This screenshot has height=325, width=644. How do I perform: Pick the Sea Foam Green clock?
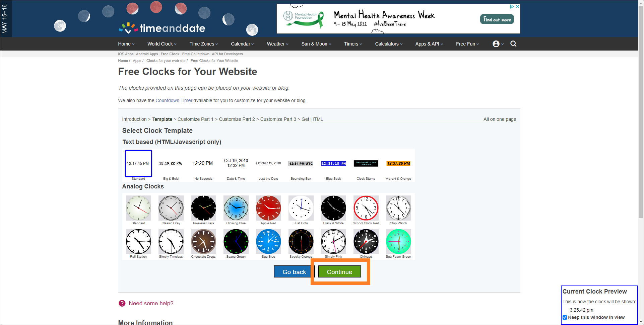click(x=398, y=242)
